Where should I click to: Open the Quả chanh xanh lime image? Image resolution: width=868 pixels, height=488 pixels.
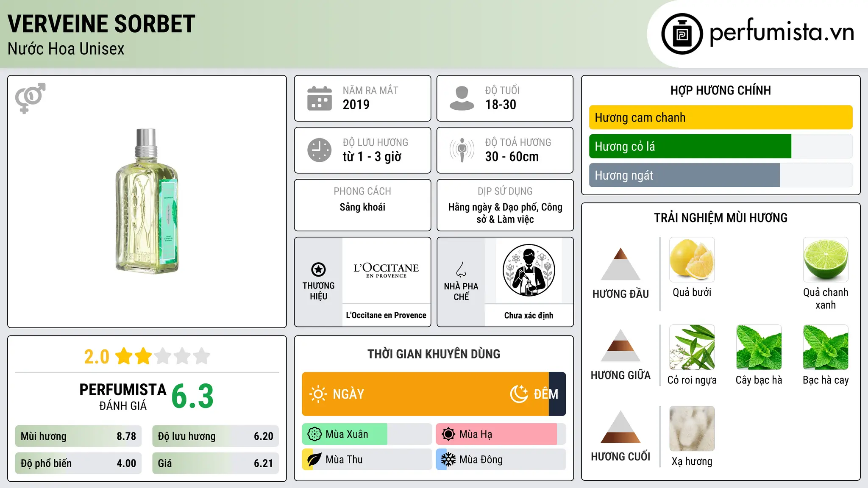[x=826, y=260]
